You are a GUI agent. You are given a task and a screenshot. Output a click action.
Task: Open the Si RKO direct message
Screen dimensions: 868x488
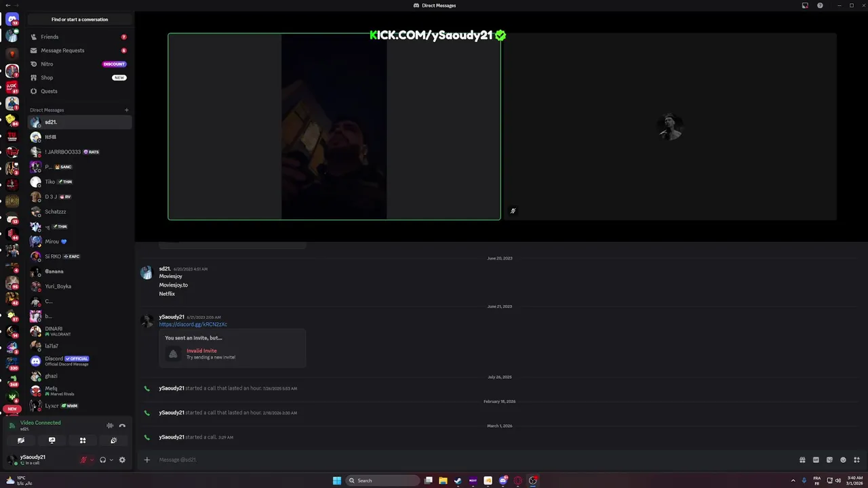(79, 256)
